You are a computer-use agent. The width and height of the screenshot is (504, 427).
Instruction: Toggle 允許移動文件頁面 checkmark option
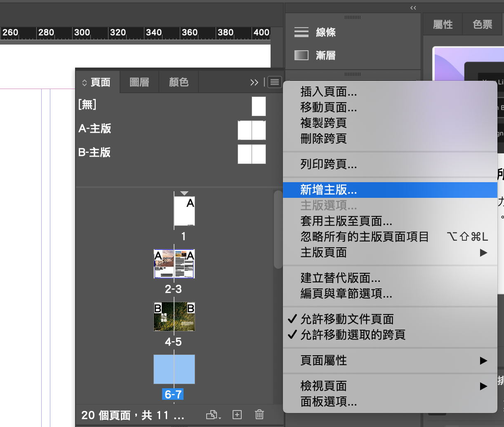pos(347,319)
